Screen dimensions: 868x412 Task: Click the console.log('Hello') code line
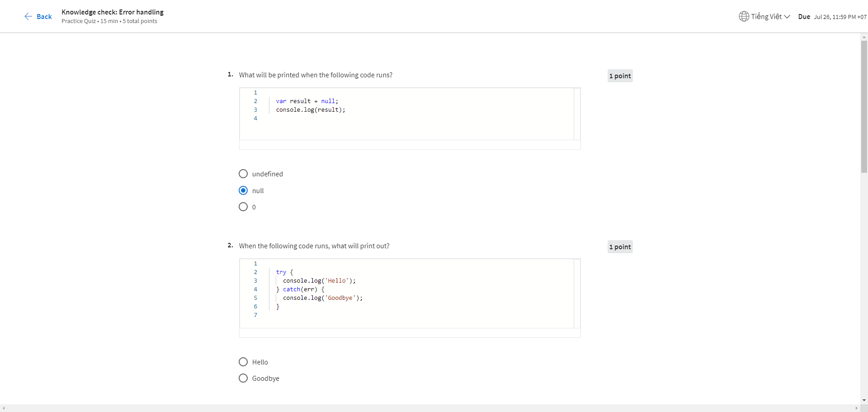click(319, 280)
